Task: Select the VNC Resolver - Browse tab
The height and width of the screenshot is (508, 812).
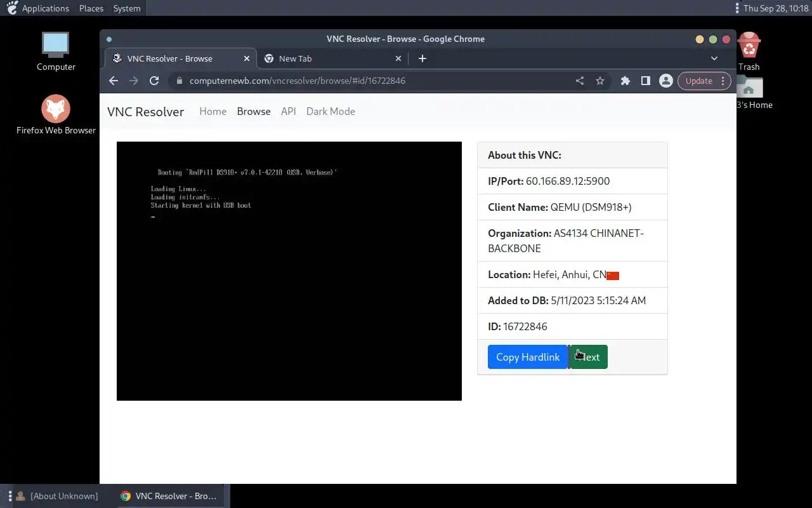Action: 180,58
